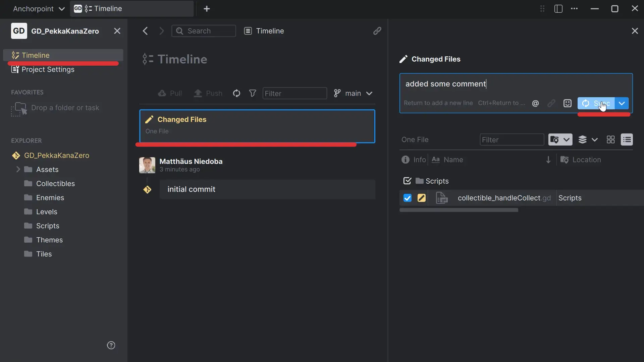Check the collectible_handleCollect.gd file checkbox
This screenshot has width=644, height=362.
(407, 198)
